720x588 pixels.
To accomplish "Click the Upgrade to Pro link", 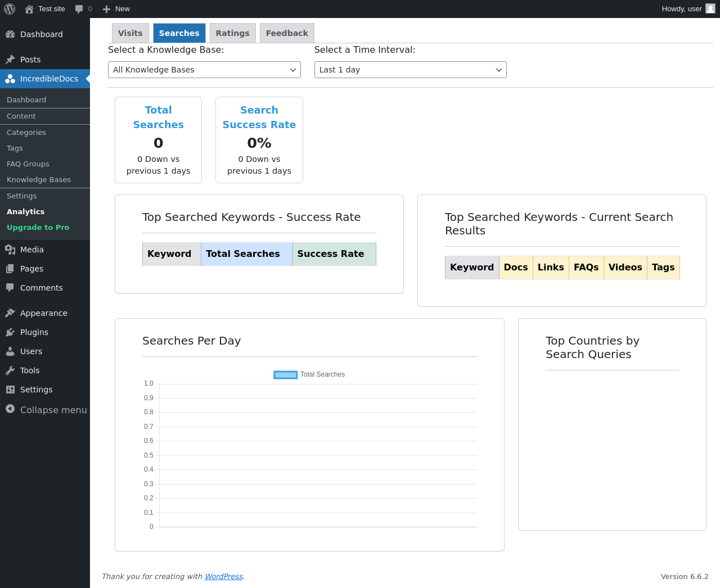I will click(x=38, y=228).
